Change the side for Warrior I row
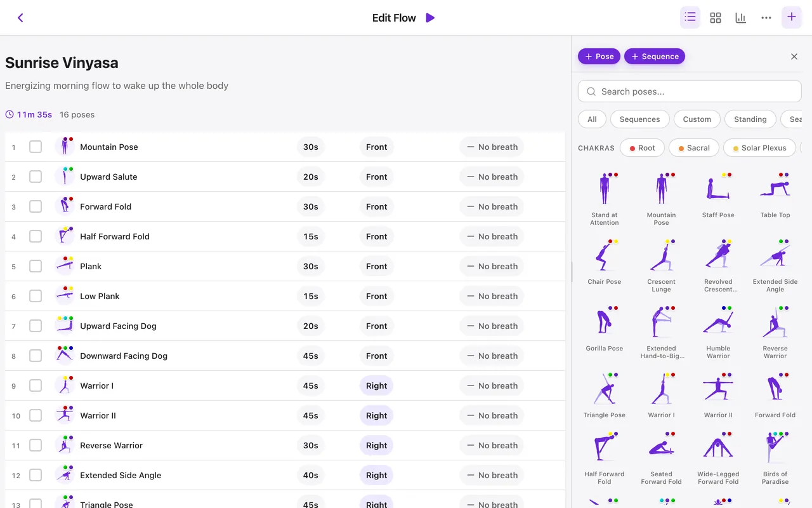812x508 pixels. (376, 385)
